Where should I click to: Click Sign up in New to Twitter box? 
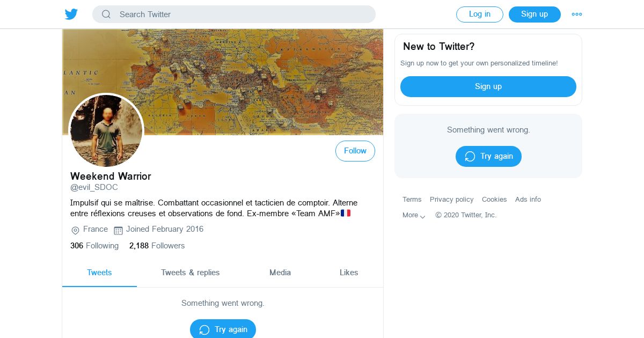point(488,86)
